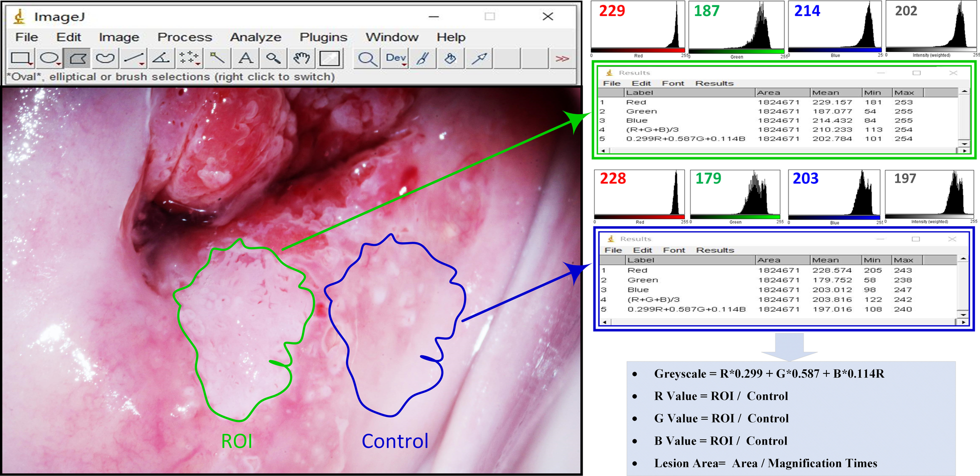Select mean value 229.157 in upper Results
This screenshot has width=980, height=476.
pos(832,102)
